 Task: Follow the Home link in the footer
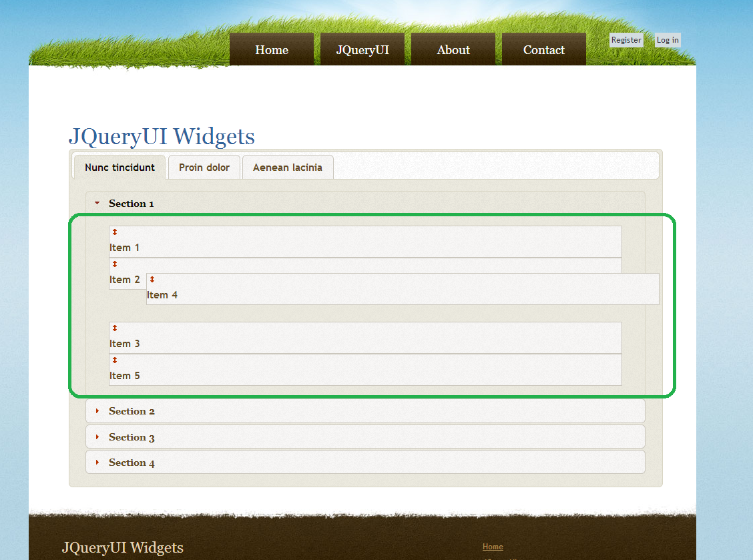(x=493, y=546)
